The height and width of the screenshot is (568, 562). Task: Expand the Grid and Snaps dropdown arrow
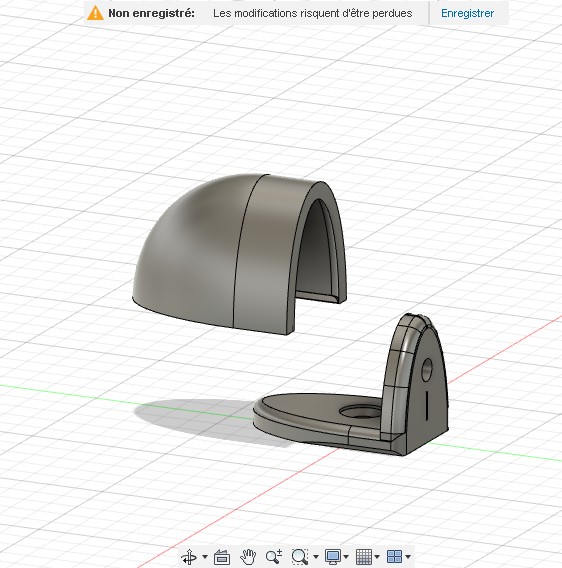click(x=377, y=556)
